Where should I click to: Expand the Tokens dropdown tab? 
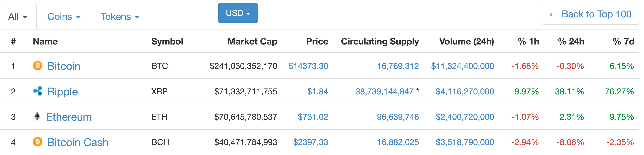120,17
